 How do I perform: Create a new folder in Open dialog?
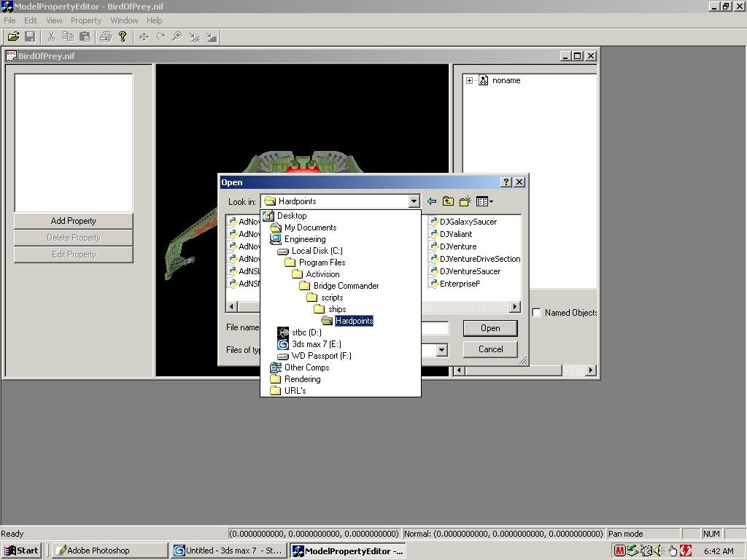465,201
